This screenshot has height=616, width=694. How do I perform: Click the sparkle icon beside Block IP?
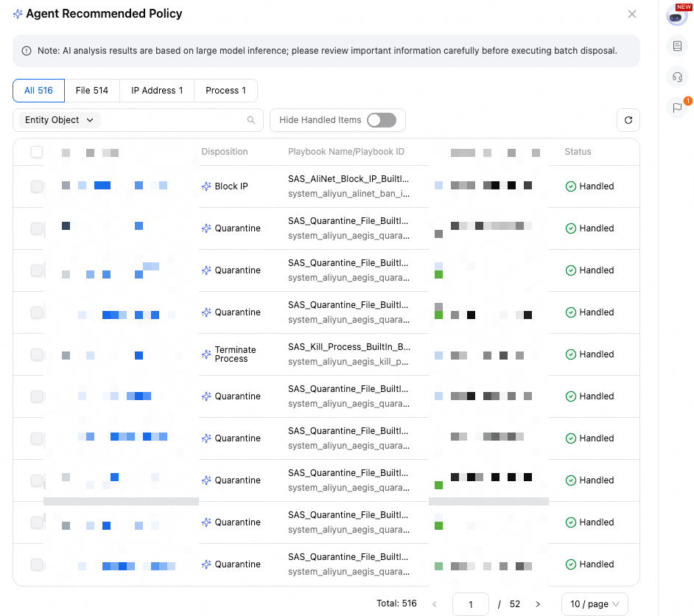(206, 186)
